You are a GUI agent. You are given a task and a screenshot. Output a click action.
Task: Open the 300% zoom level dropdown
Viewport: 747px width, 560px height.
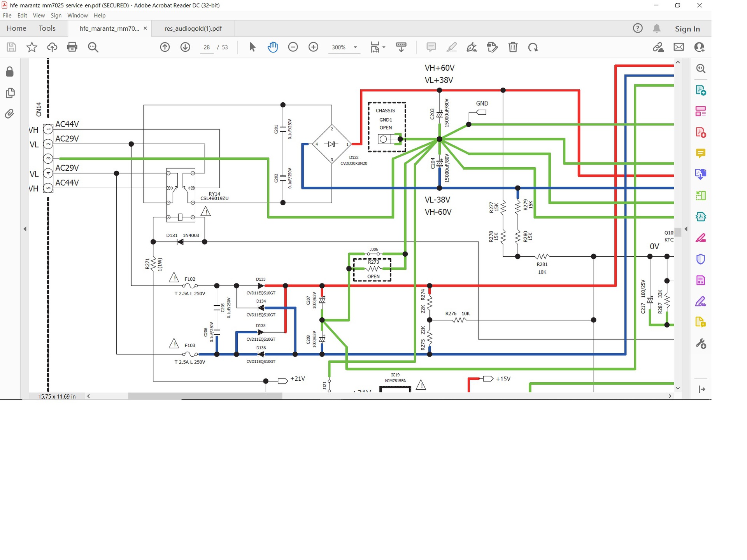pos(355,47)
